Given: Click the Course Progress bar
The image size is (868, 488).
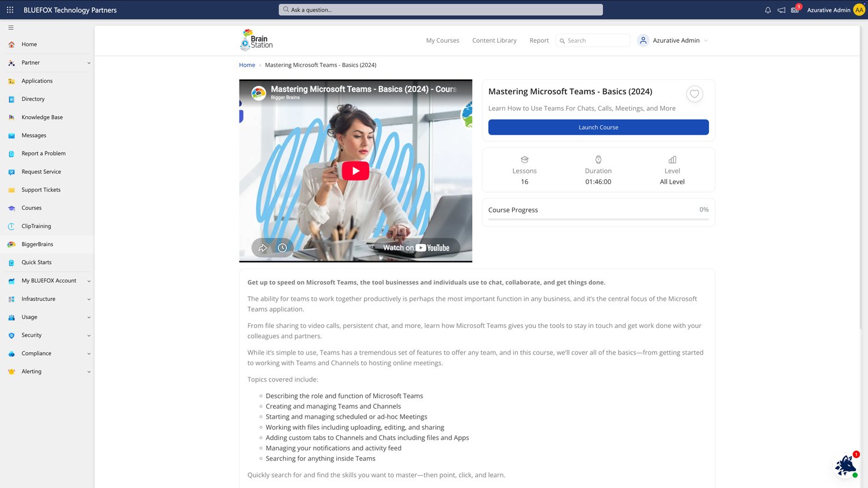Looking at the screenshot, I should 598,219.
